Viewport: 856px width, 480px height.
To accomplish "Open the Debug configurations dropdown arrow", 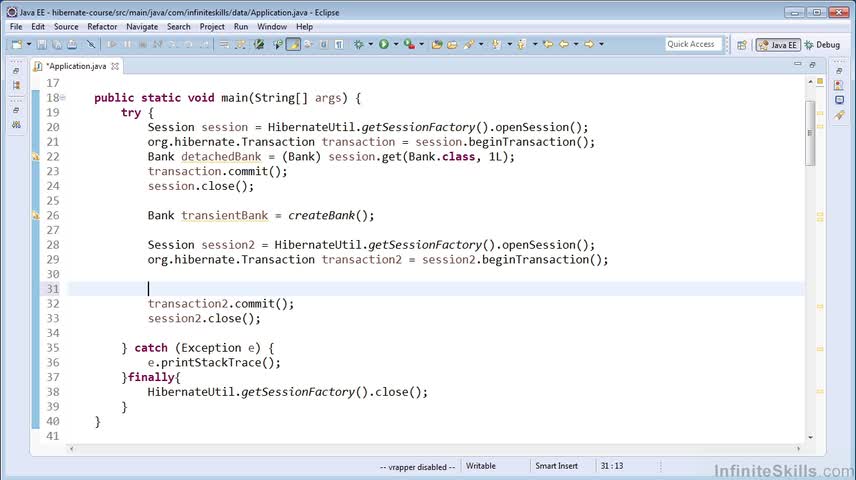I will (x=371, y=44).
